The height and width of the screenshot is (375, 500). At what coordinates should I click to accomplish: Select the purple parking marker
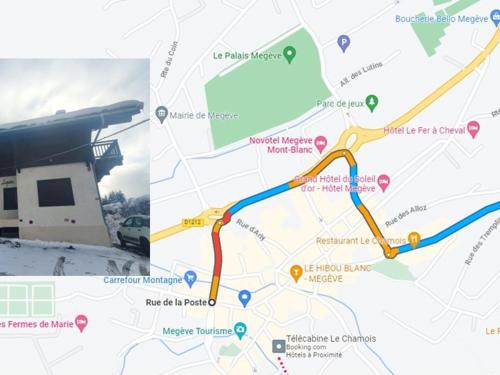pos(344,43)
